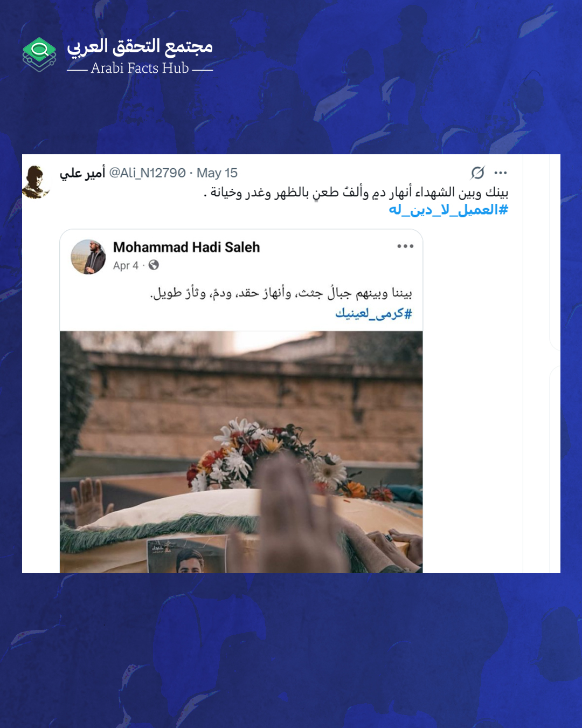Open the Facebook post's three-dot options
Screen dimensions: 582x728
(405, 246)
